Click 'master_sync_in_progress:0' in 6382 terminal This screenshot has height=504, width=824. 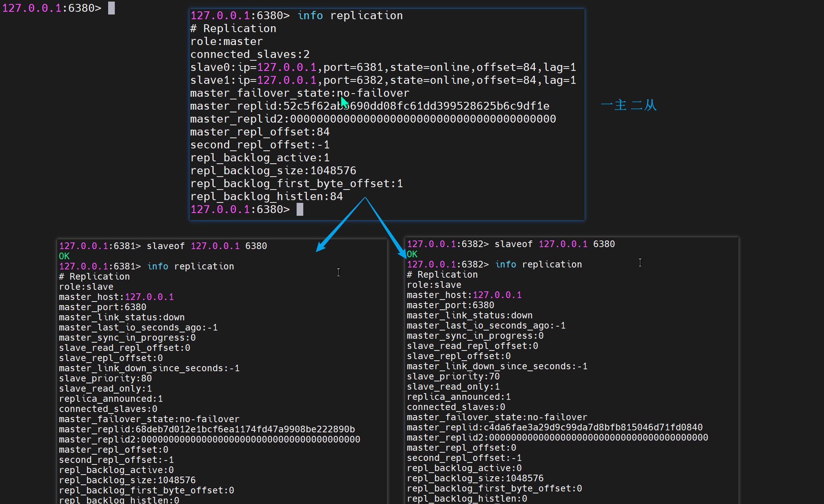(x=475, y=336)
